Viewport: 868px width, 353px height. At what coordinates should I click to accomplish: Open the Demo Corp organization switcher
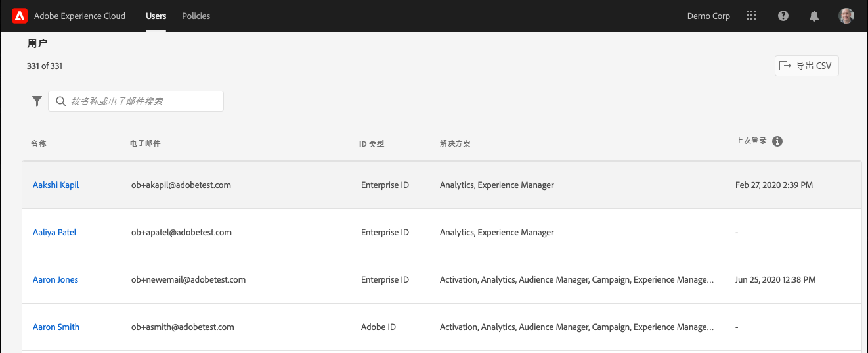click(708, 16)
